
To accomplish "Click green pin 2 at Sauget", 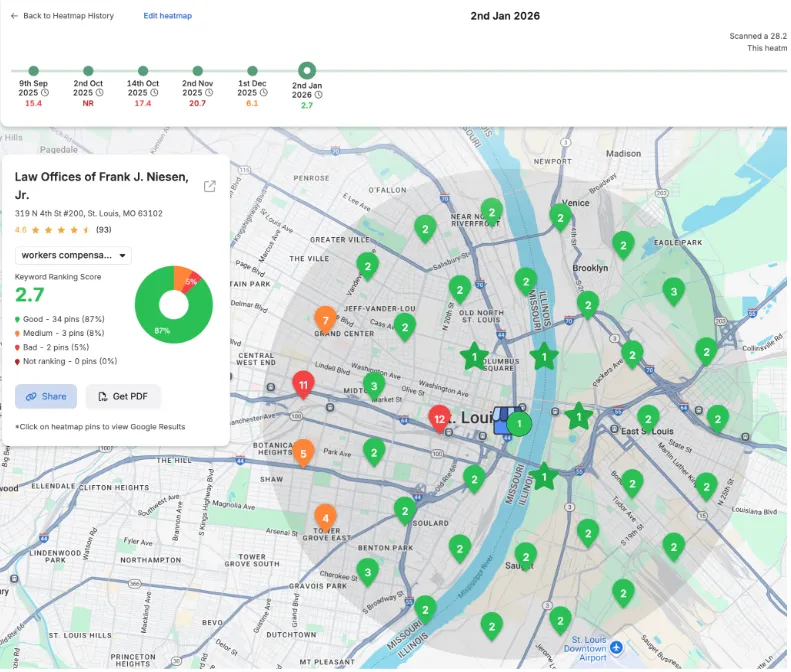I will pos(526,557).
